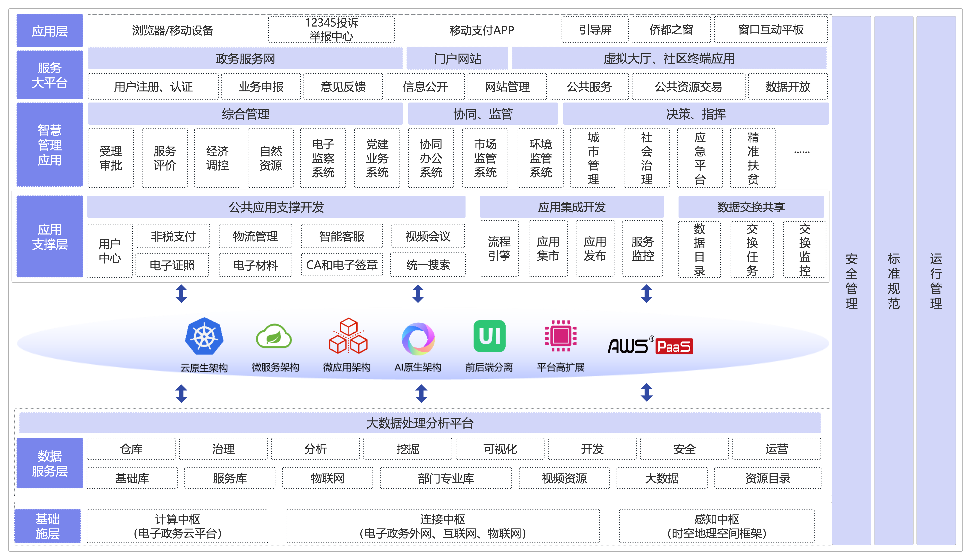Viewport: 971px width, 560px height.
Task: Click the 公共资源交易 box
Action: [688, 87]
